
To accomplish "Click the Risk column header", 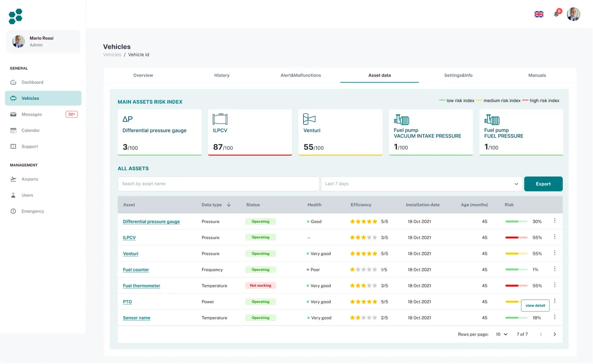I will point(509,204).
